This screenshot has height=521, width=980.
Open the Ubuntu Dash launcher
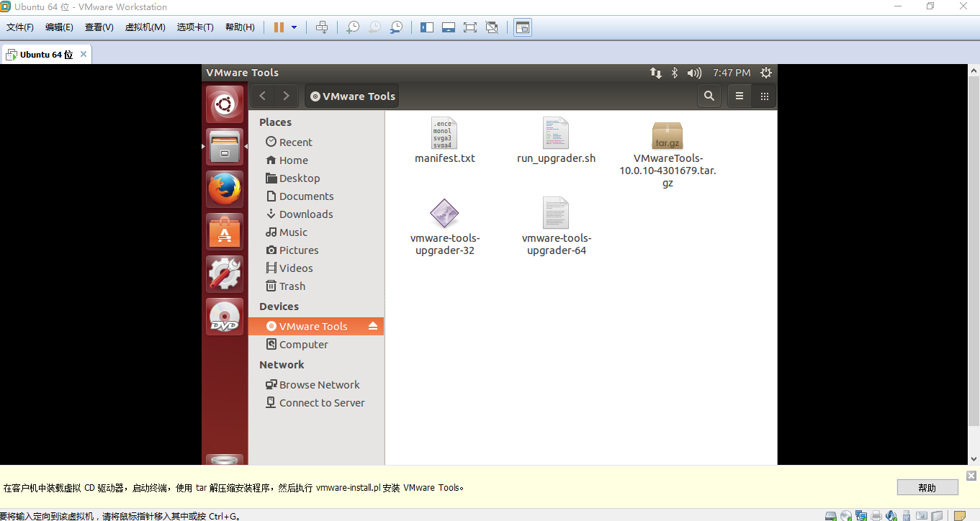point(225,104)
